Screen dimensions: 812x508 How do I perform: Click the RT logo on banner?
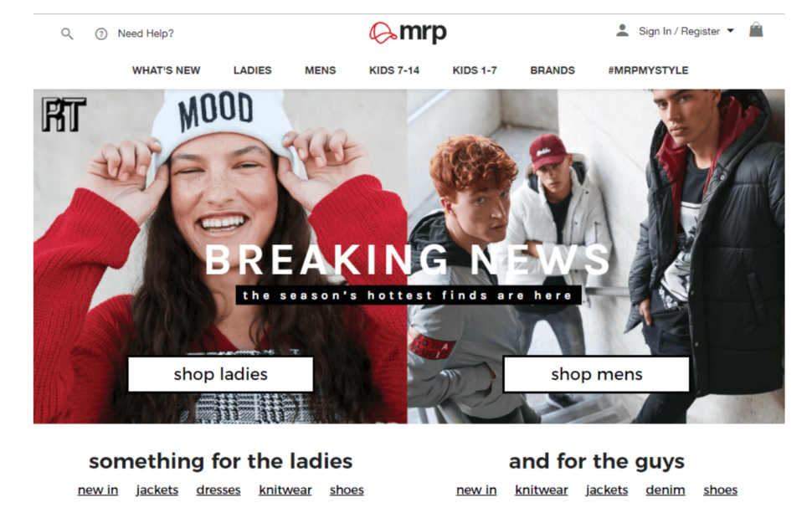[x=63, y=115]
